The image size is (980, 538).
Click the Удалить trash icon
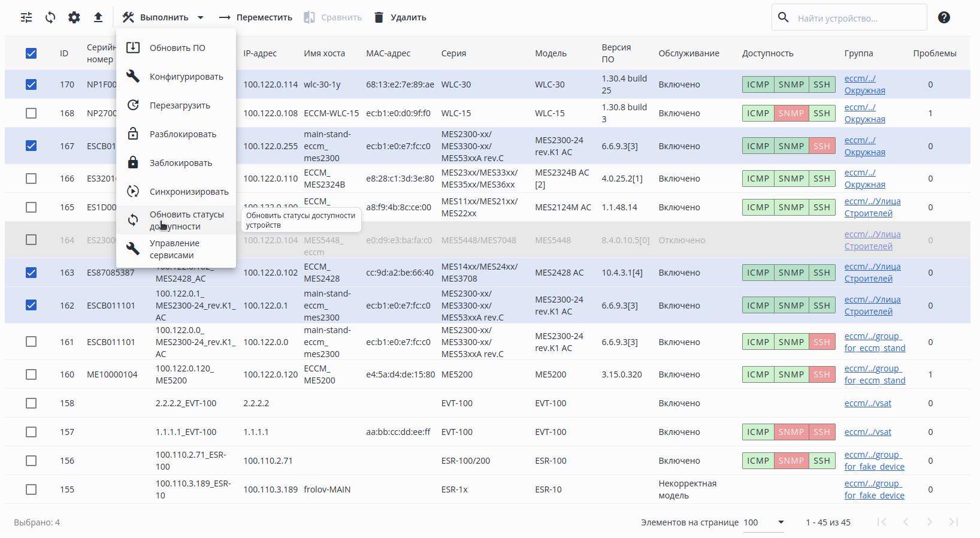379,17
